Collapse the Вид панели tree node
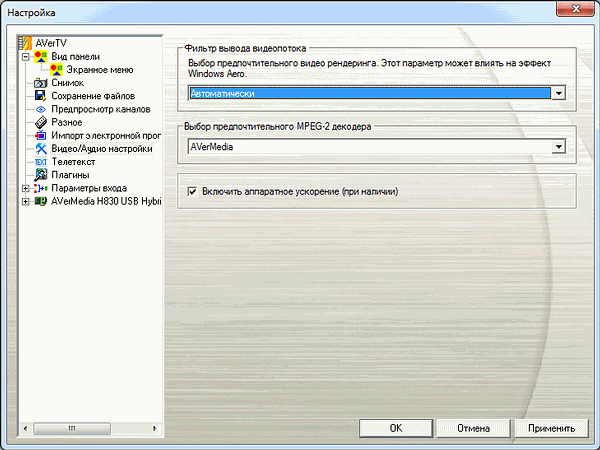The width and height of the screenshot is (600, 450). pos(25,57)
